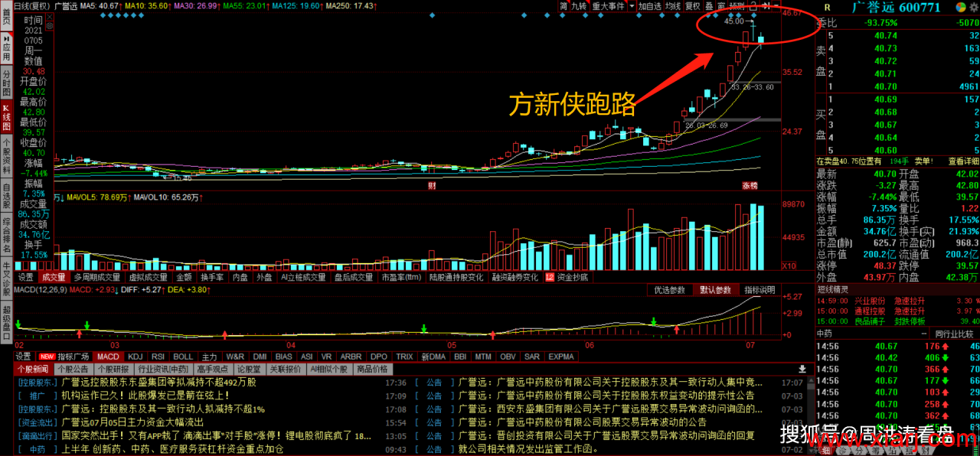980x456 pixels.
Task: Open 指标说明 for MACD
Action: click(x=759, y=290)
